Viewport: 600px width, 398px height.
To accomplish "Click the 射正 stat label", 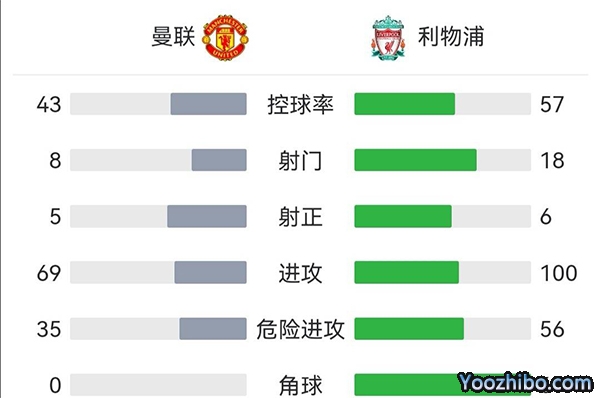I will click(x=300, y=217).
